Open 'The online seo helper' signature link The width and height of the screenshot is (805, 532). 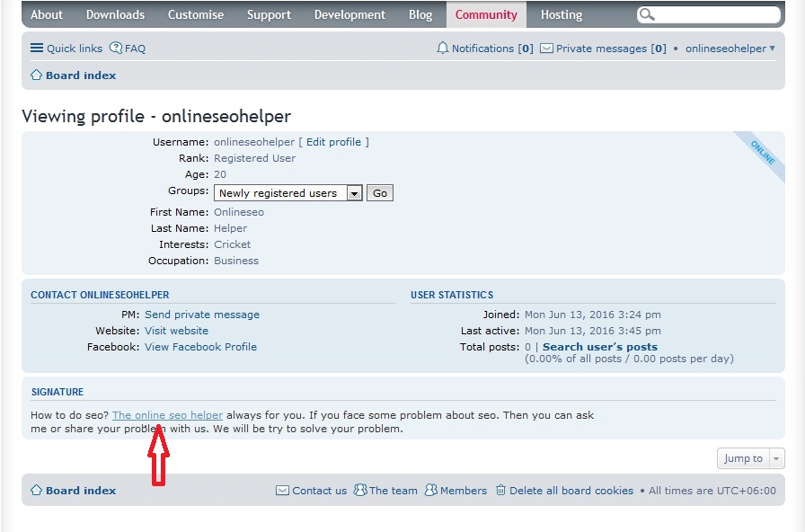167,415
